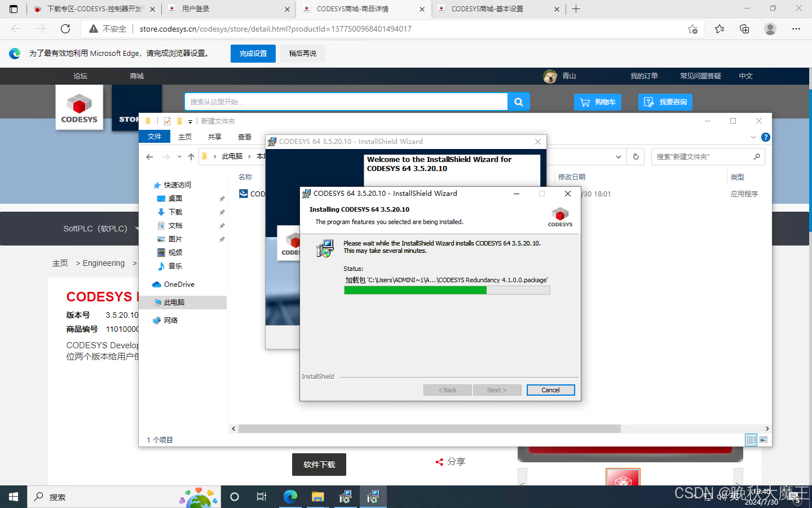This screenshot has width=812, height=508.
Task: Click the browser address bar URL
Action: click(276, 29)
